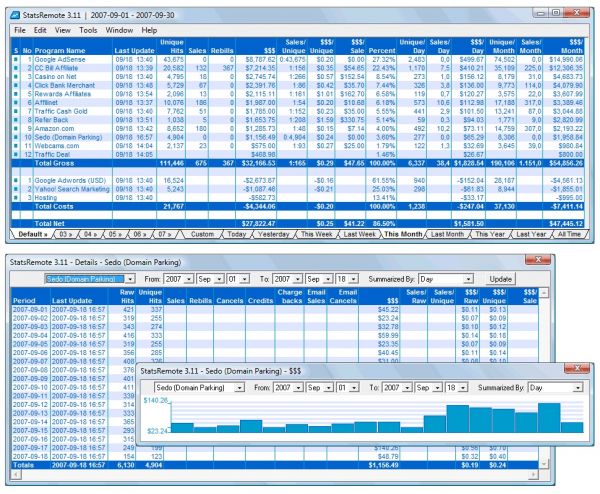This screenshot has width=600, height=494.
Task: Click the tallest bar in the $$$ chart
Action: 549,417
